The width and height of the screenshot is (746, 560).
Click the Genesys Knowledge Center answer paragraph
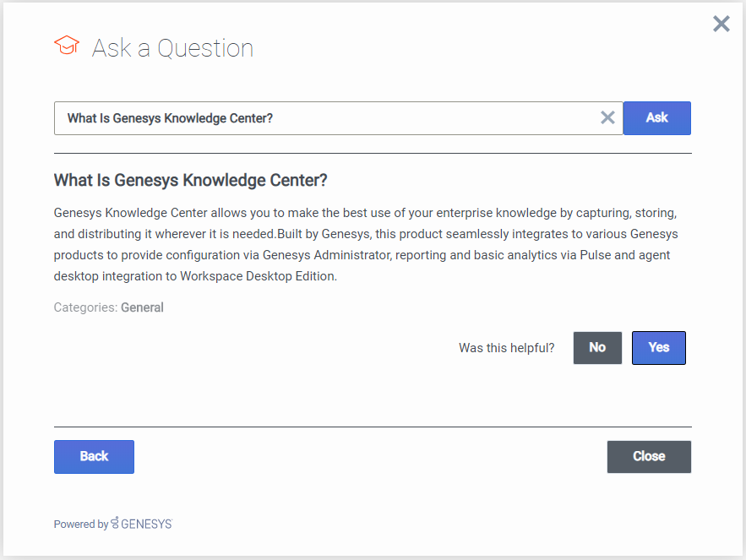coord(365,243)
